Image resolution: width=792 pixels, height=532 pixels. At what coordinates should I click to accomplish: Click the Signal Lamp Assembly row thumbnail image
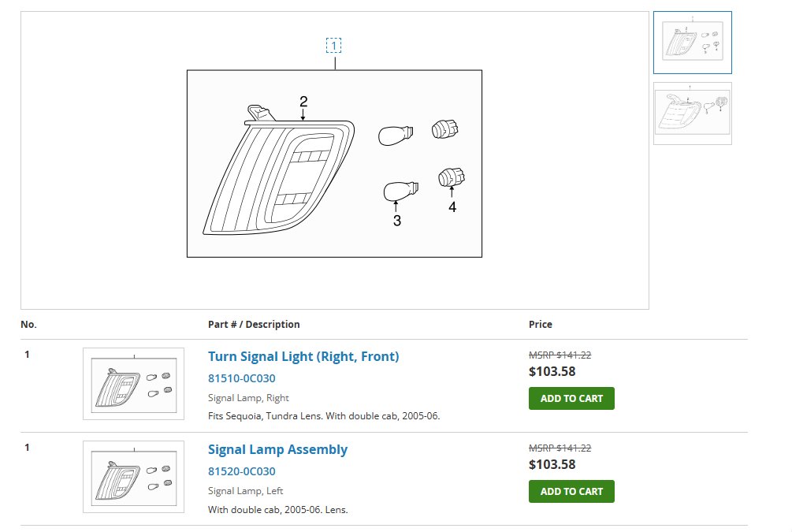(133, 477)
